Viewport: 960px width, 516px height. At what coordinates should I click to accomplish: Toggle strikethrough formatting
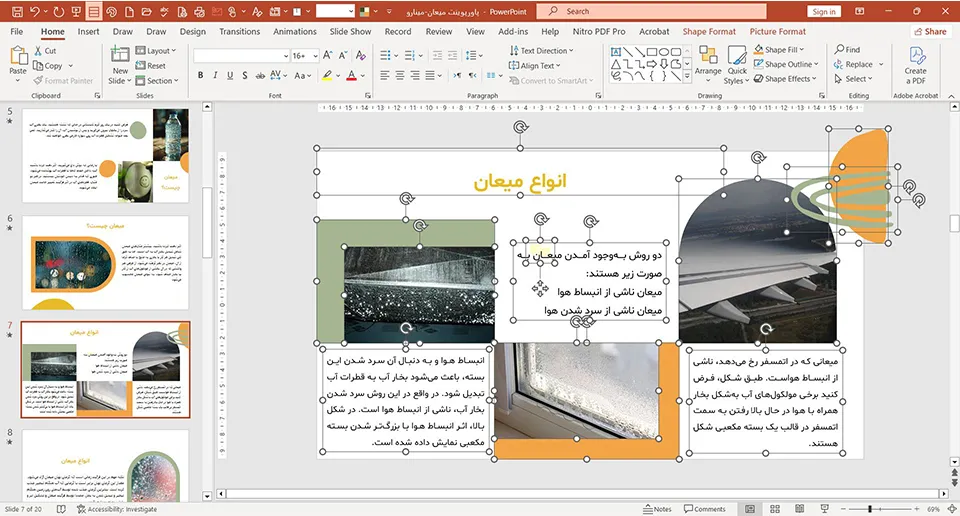pyautogui.click(x=260, y=75)
